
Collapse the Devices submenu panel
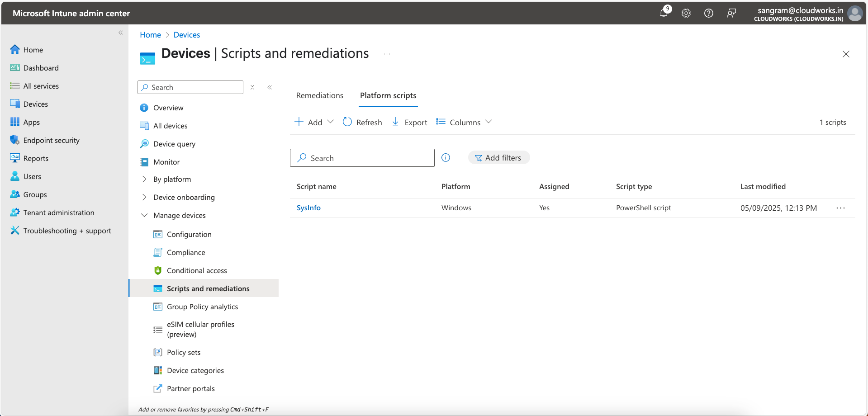pos(270,87)
